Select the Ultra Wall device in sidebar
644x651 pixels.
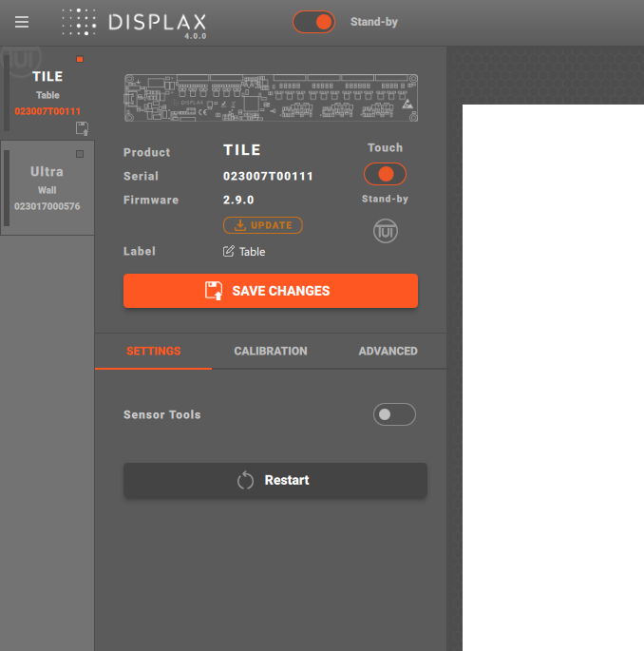47,188
